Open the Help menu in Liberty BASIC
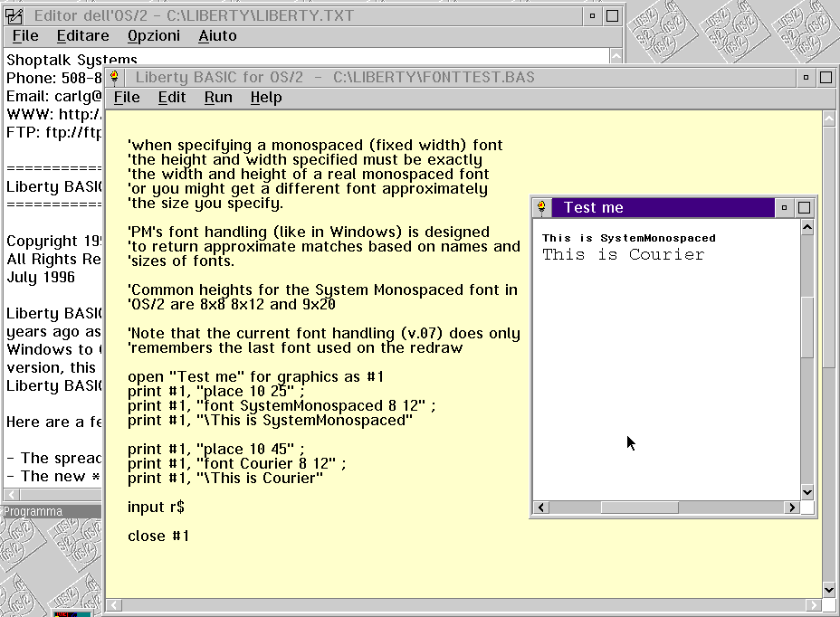Screen dimensions: 840x617 [x=266, y=98]
